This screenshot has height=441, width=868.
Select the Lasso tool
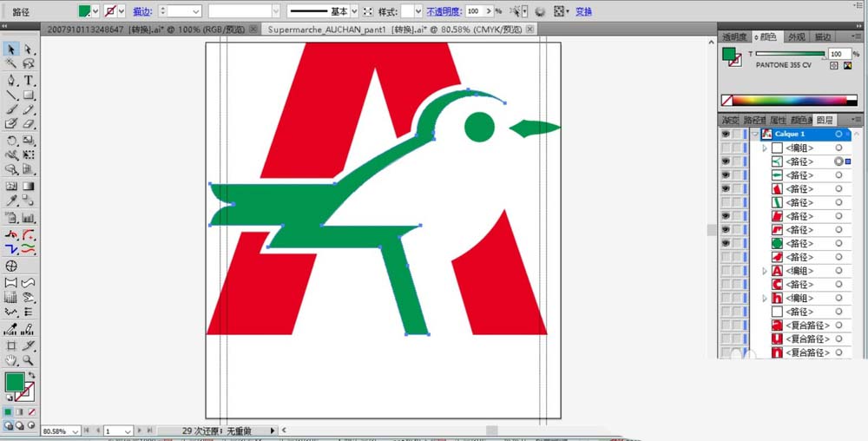(29, 63)
